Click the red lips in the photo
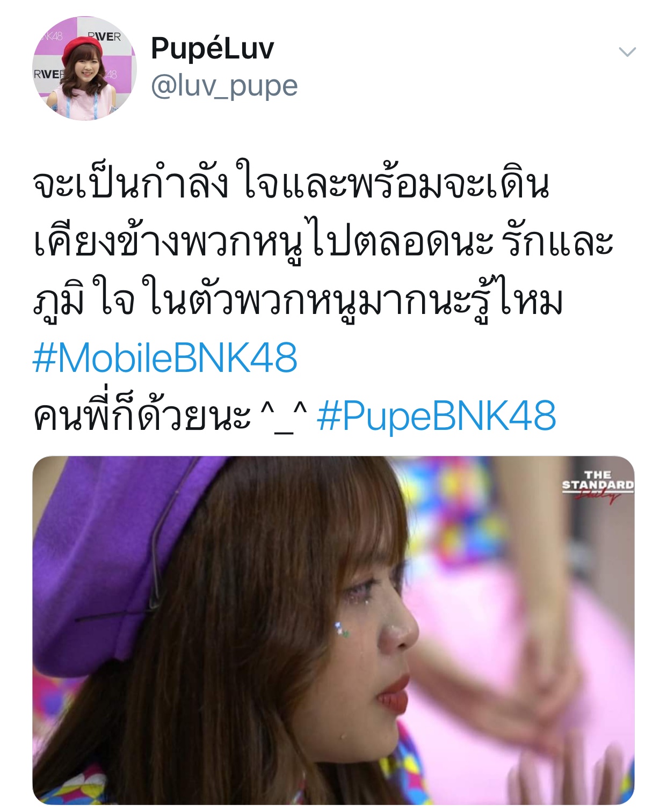The image size is (667, 812). click(393, 694)
